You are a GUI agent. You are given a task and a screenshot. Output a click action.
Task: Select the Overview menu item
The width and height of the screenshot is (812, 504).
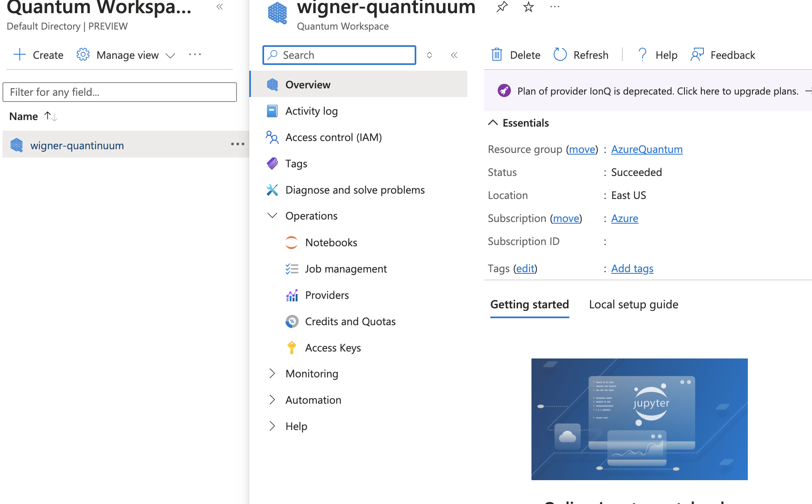(x=308, y=84)
